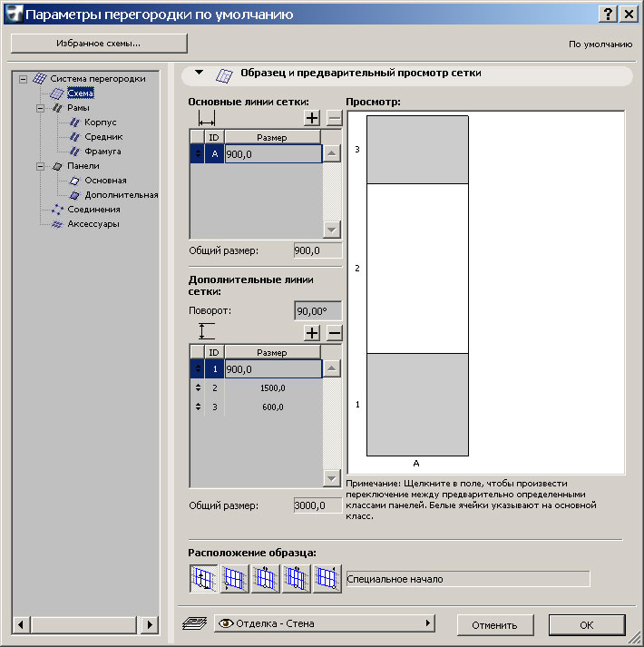Click the Избранное схемы button
Screen dimensions: 644x647
(x=99, y=43)
